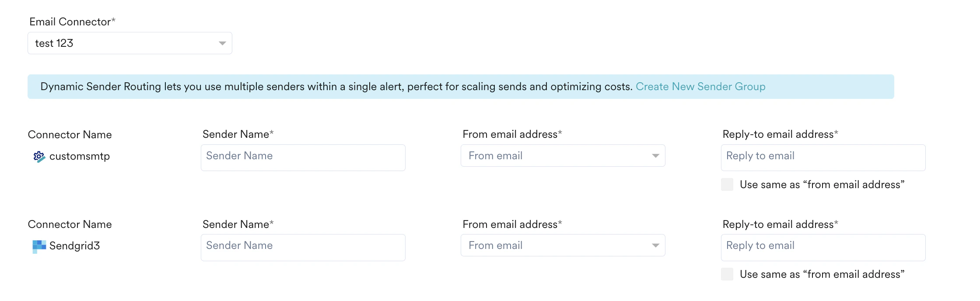Enable same-as-from checkbox for Sendgrid3
The width and height of the screenshot is (980, 301).
[727, 274]
